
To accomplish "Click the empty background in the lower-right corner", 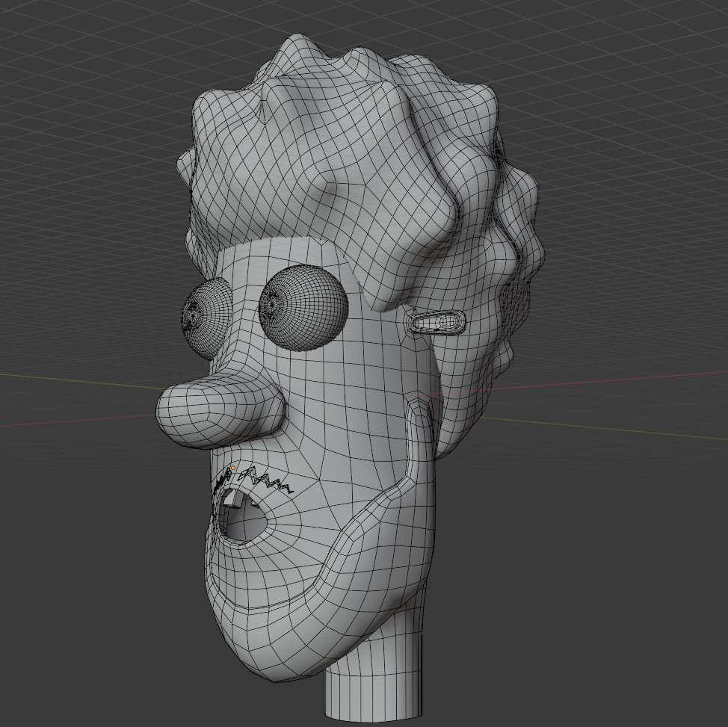I will point(635,635).
